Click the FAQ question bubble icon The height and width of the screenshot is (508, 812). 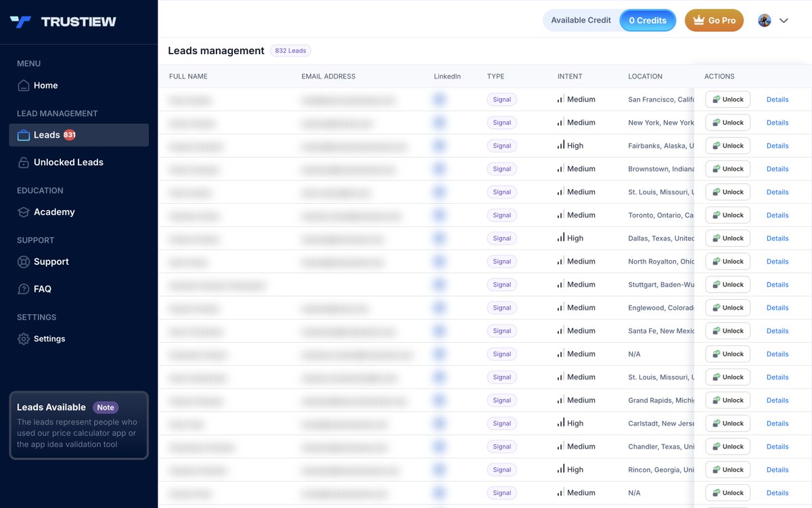pyautogui.click(x=24, y=289)
